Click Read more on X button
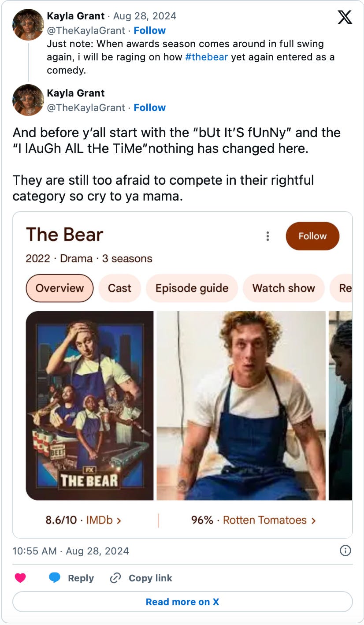 182,602
